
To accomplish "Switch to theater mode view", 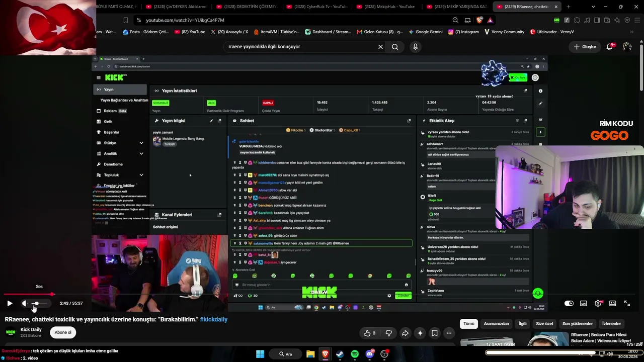I will click(613, 303).
